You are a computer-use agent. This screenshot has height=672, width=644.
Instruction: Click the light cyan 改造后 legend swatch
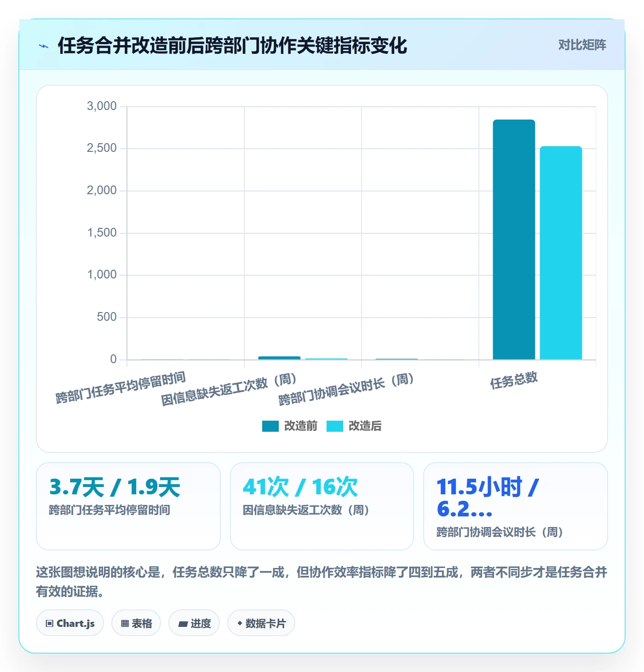(335, 426)
